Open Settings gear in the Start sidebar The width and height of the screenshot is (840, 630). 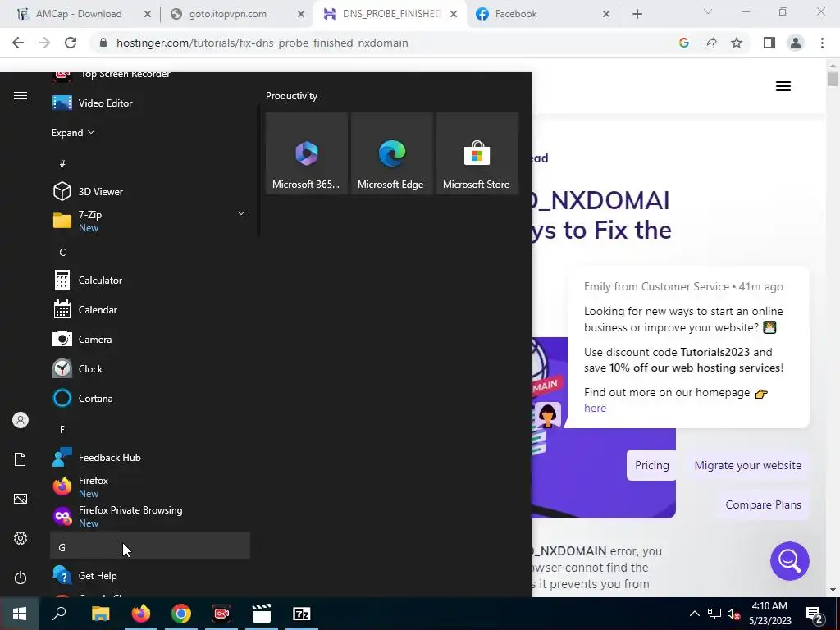tap(21, 538)
